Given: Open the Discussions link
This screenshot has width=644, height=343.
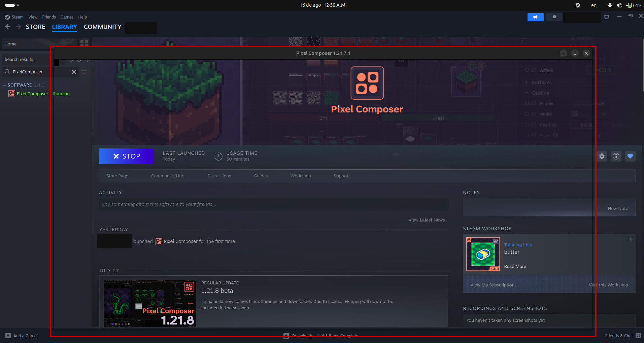Looking at the screenshot, I should click(x=219, y=176).
